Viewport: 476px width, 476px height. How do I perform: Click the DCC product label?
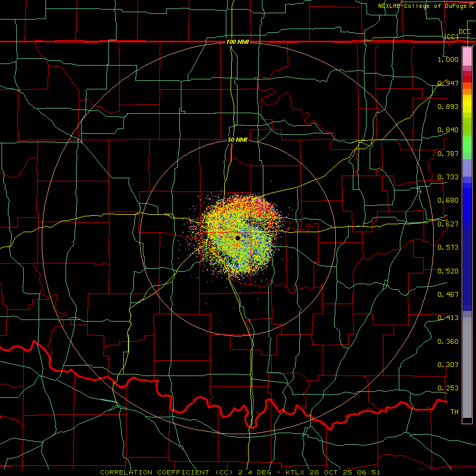coord(464,32)
